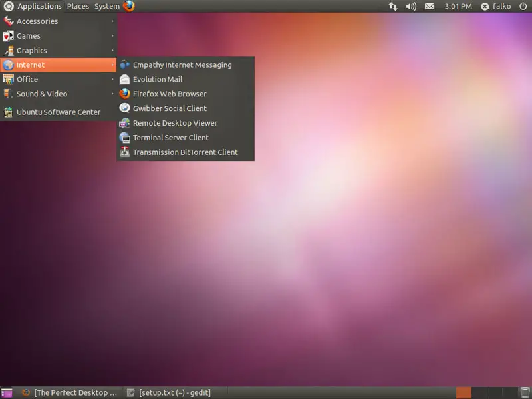Switch to the second workspace
The image size is (532, 399).
pyautogui.click(x=479, y=393)
